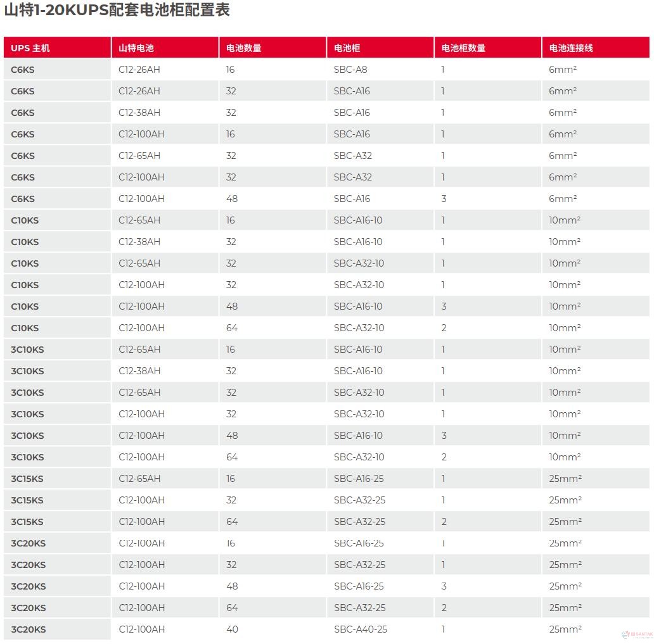Viewport: 654px width, 644px height.
Task: Select battery count 48 in the 3C20KS row
Action: point(231,586)
